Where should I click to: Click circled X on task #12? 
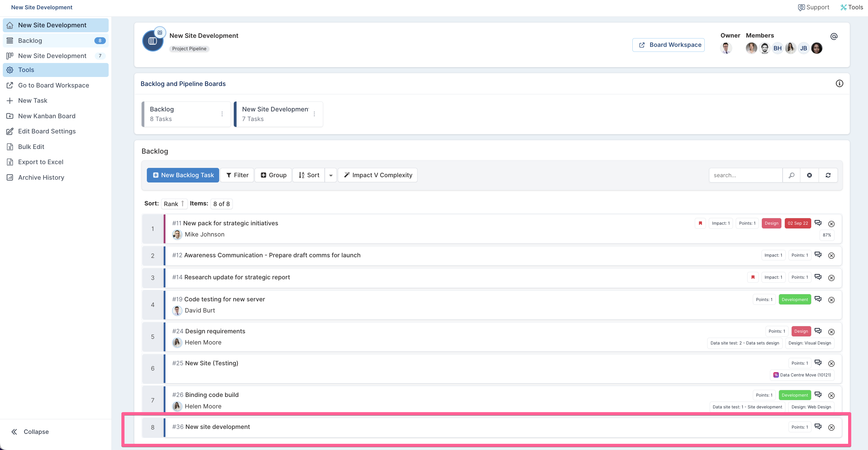click(x=831, y=256)
